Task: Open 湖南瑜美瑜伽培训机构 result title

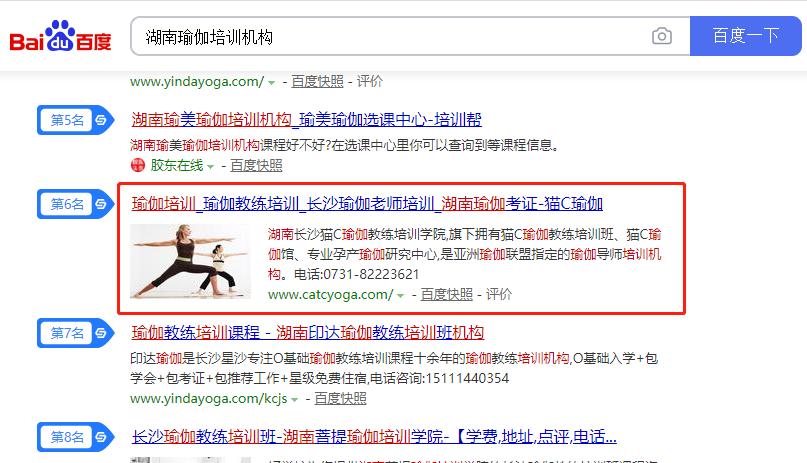Action: (x=306, y=119)
